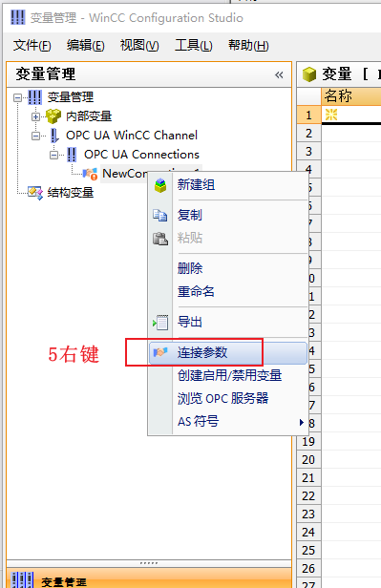This screenshot has width=381, height=588.
Task: Click the 复制 copy icon
Action: [160, 216]
